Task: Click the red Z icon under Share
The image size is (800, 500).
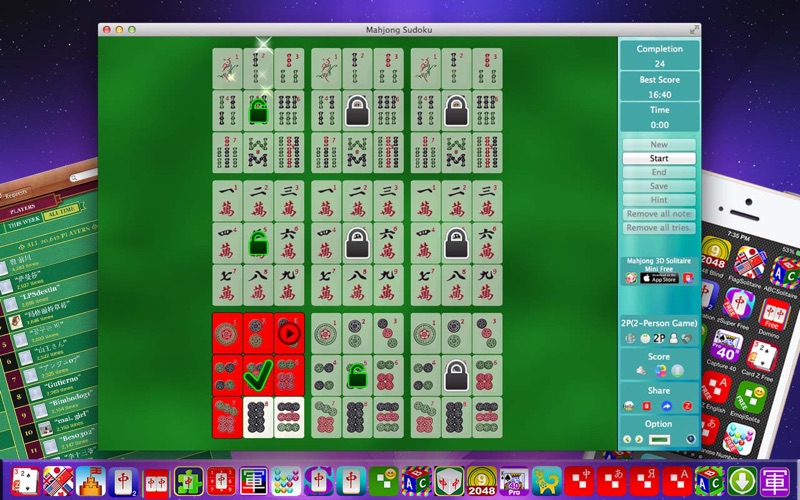Action: [x=688, y=406]
